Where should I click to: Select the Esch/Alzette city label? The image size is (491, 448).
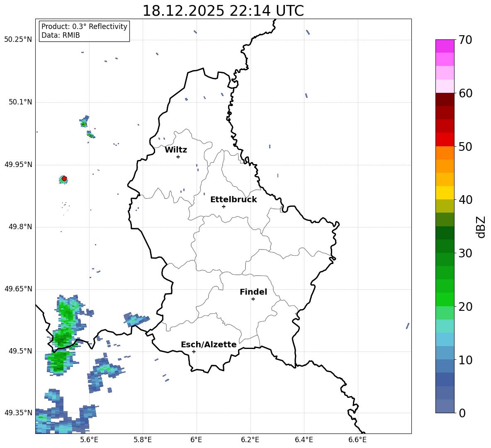tap(209, 344)
